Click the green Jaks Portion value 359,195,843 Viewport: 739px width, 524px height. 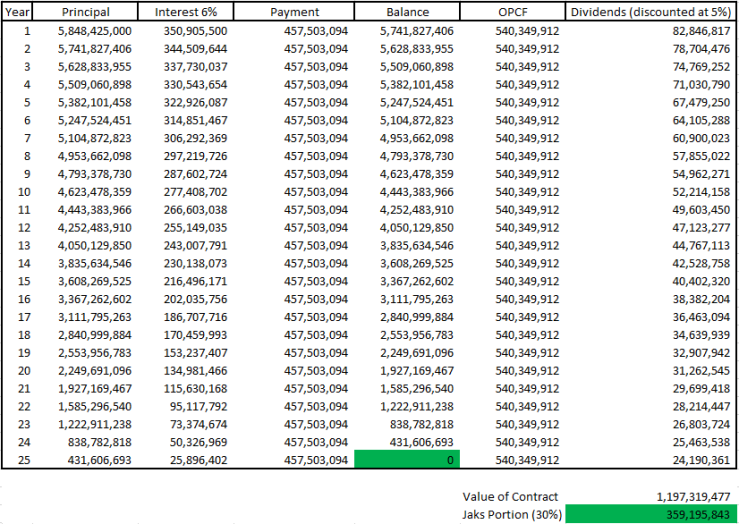tap(651, 514)
